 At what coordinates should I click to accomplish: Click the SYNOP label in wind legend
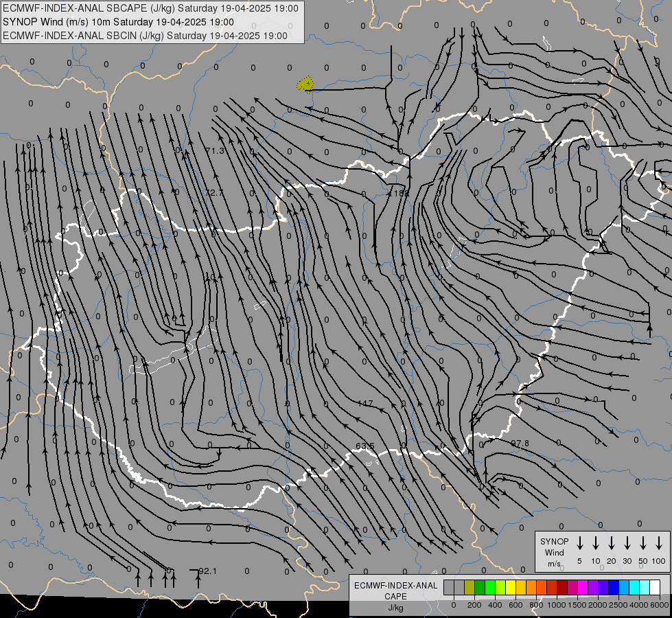[x=554, y=541]
